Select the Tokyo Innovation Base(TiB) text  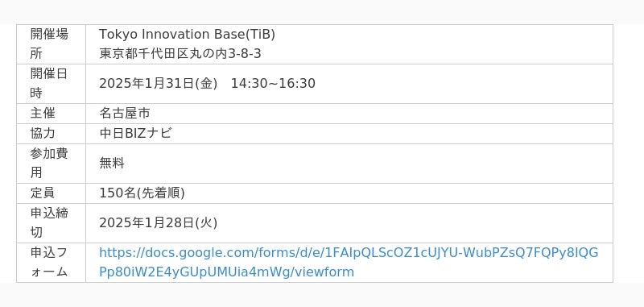[x=187, y=35]
